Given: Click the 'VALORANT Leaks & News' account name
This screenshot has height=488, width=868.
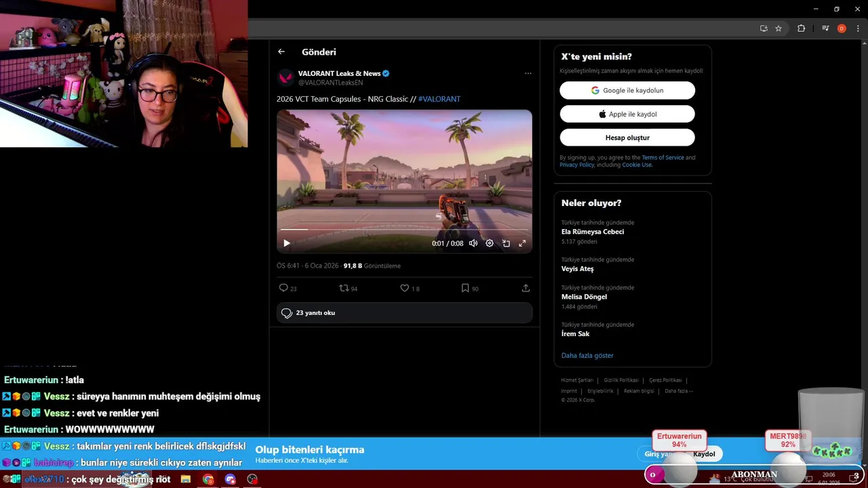Looking at the screenshot, I should pyautogui.click(x=339, y=73).
